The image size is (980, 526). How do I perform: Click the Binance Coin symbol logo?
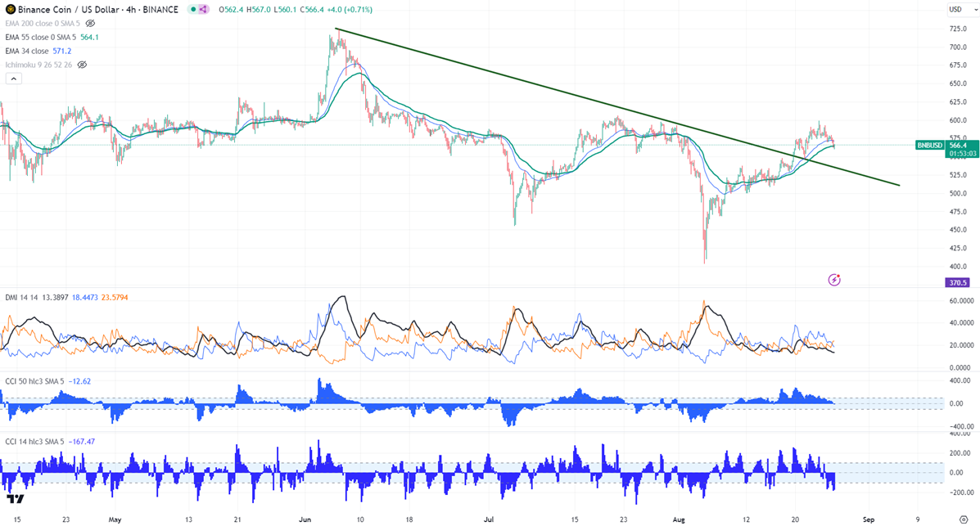[x=10, y=9]
